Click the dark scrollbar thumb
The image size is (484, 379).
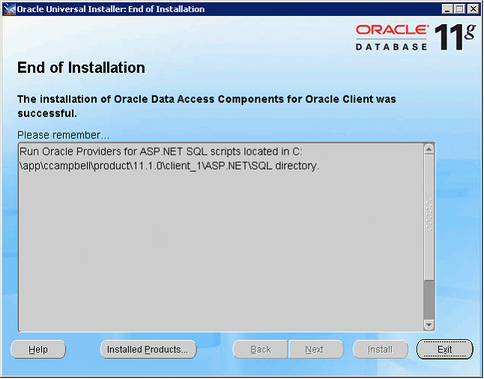coord(429,299)
